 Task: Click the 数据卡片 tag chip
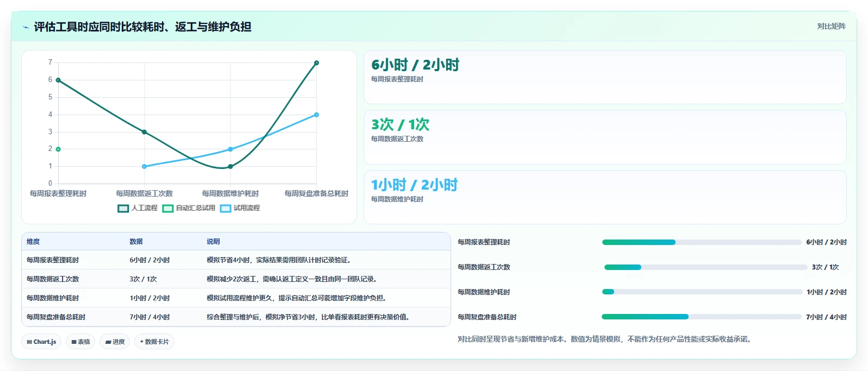coord(154,342)
